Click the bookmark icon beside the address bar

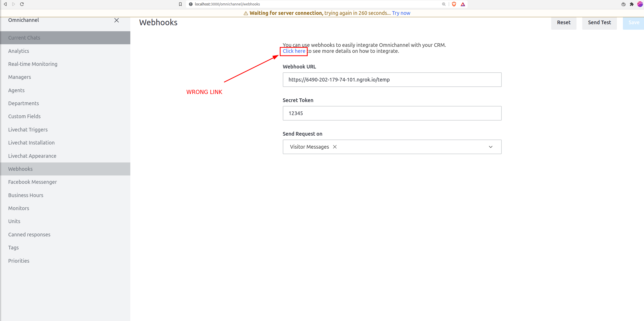point(180,4)
